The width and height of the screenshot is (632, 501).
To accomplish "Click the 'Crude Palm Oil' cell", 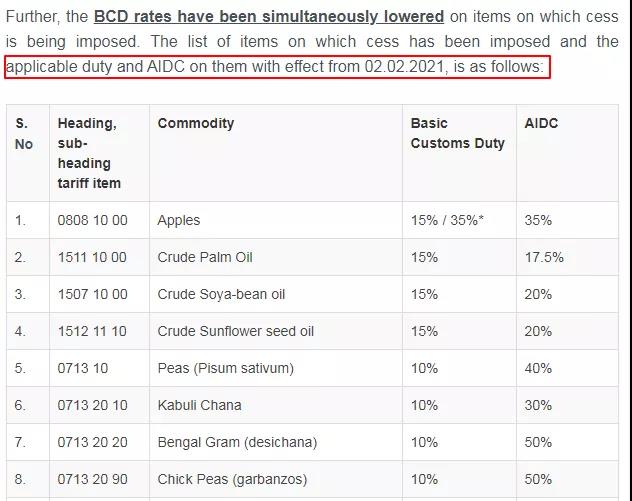I will tap(205, 257).
